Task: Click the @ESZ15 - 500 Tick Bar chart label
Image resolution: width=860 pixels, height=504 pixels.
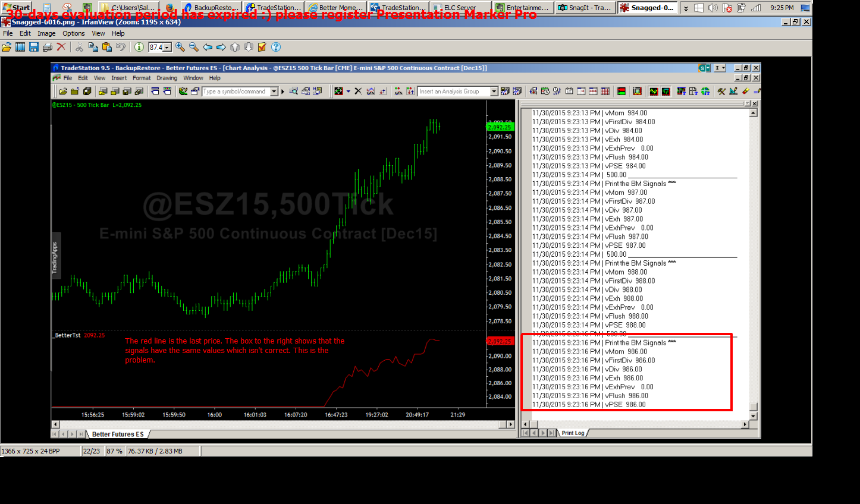Action: click(97, 105)
